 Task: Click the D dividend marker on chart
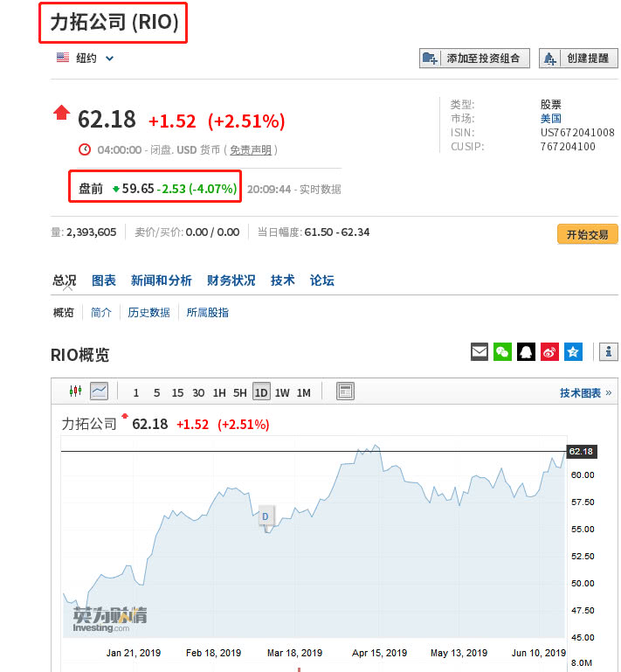pos(266,516)
